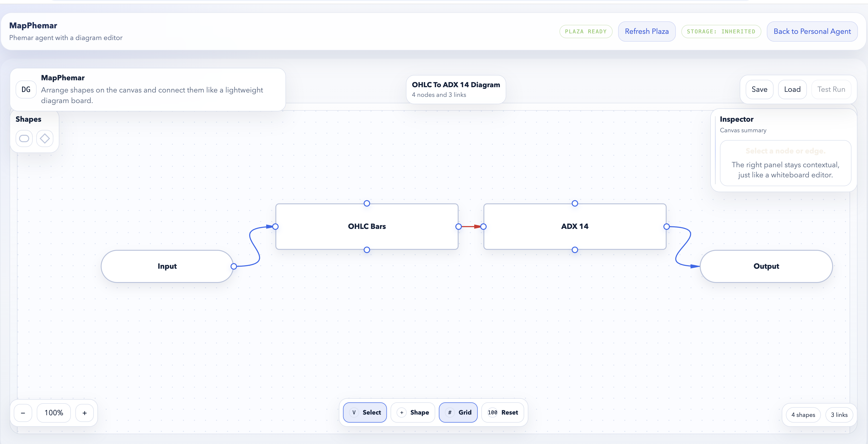Click the Input node output port
868x444 pixels.
click(234, 266)
